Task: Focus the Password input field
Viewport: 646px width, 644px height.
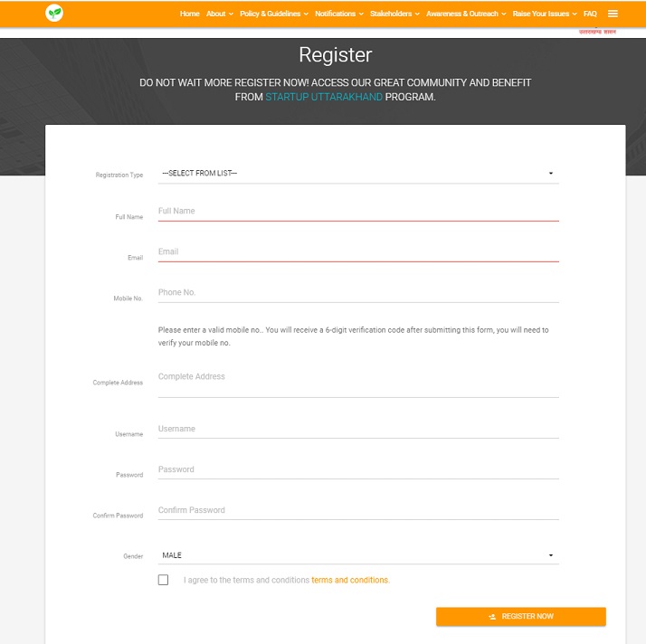Action: [358, 469]
